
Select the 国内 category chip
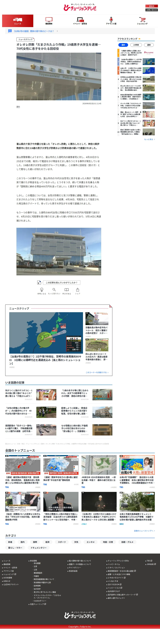point(22,542)
